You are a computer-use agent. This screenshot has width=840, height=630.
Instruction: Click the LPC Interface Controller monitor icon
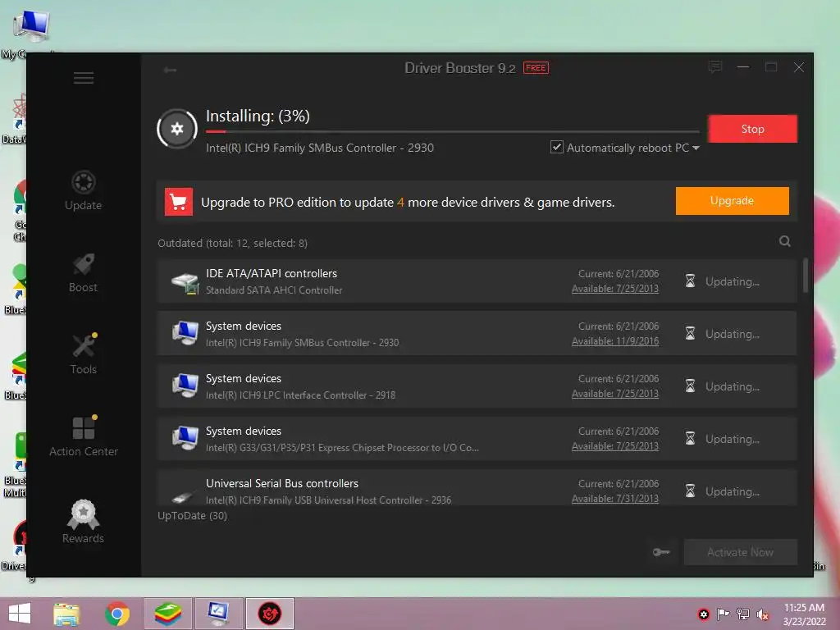[185, 386]
